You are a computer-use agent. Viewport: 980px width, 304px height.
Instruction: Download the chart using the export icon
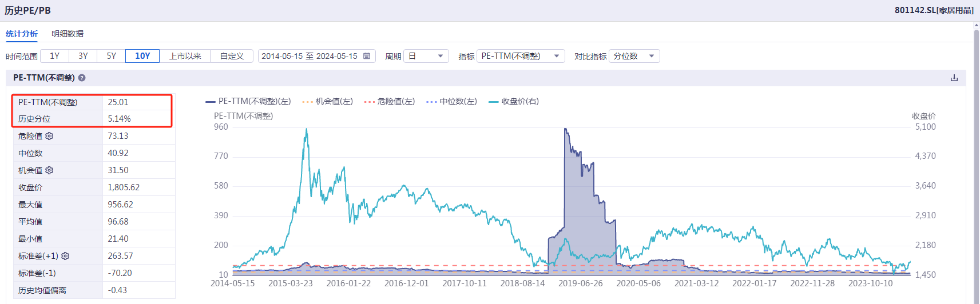click(x=954, y=78)
